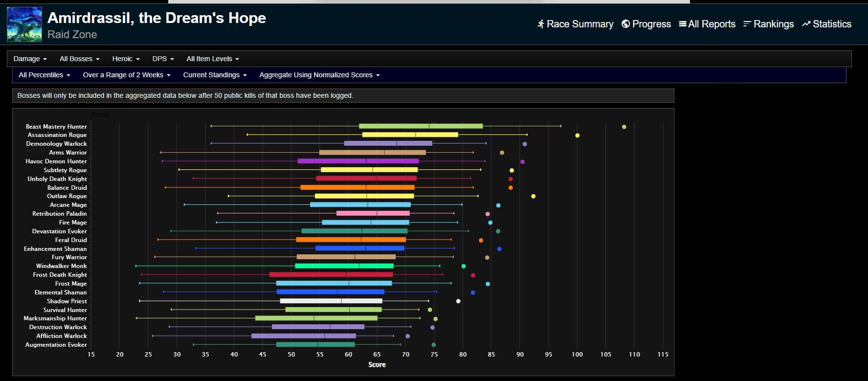Click the Beast Mastery Hunter outlier dot
Image resolution: width=868 pixels, height=381 pixels.
pos(624,127)
